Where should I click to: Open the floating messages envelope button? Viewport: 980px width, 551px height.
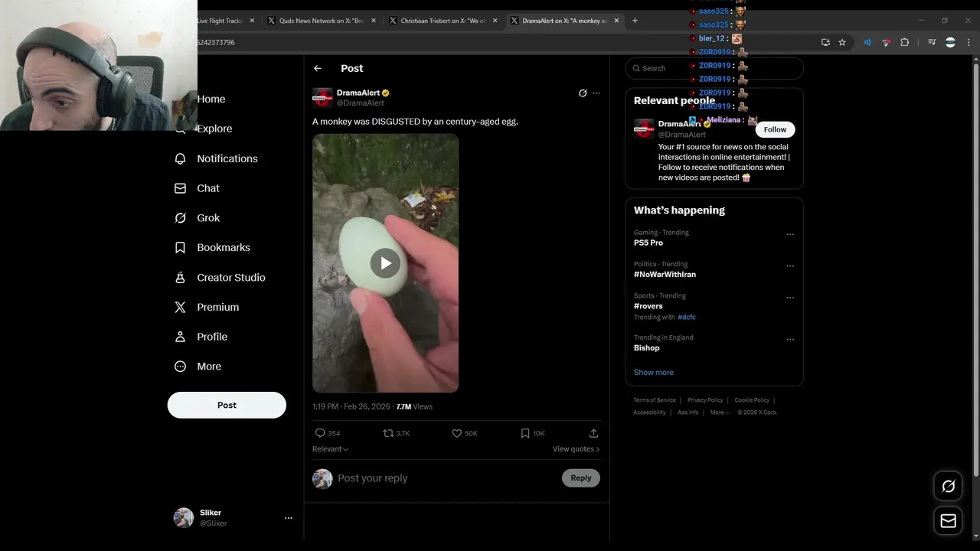[948, 521]
